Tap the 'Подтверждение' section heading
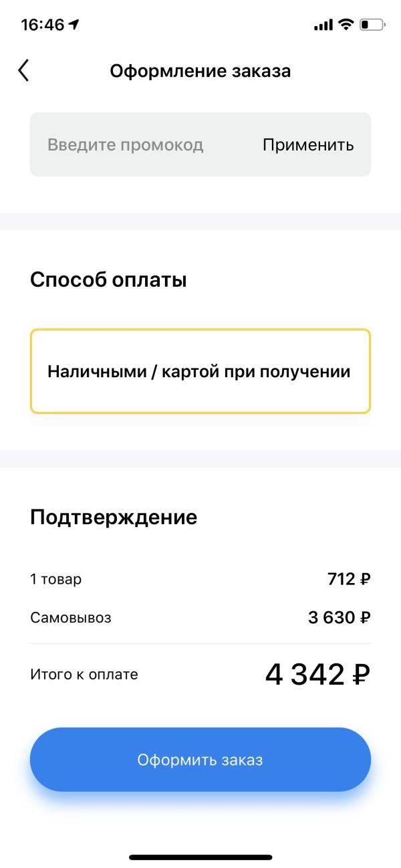The width and height of the screenshot is (401, 868). tap(114, 517)
